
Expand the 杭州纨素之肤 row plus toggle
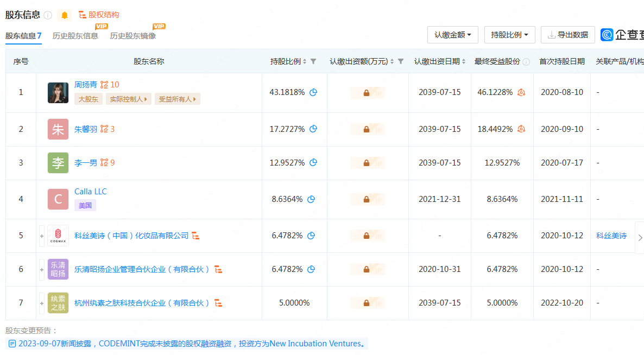[x=42, y=303]
